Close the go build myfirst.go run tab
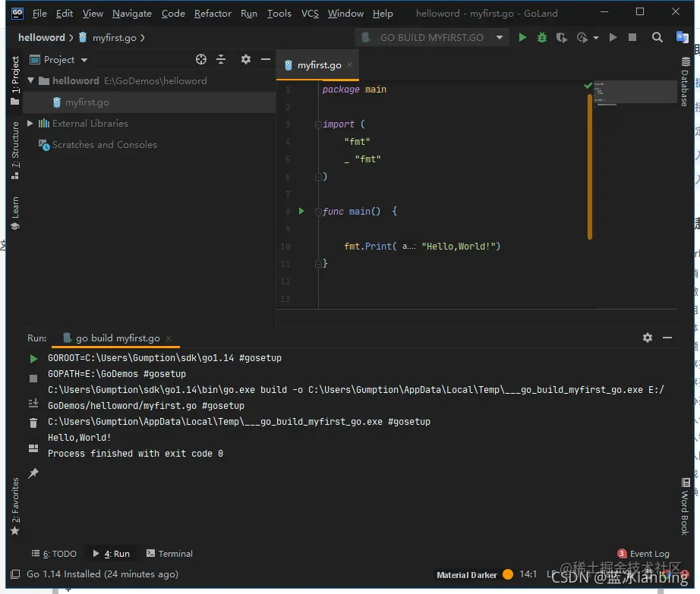700x594 pixels. click(x=169, y=338)
